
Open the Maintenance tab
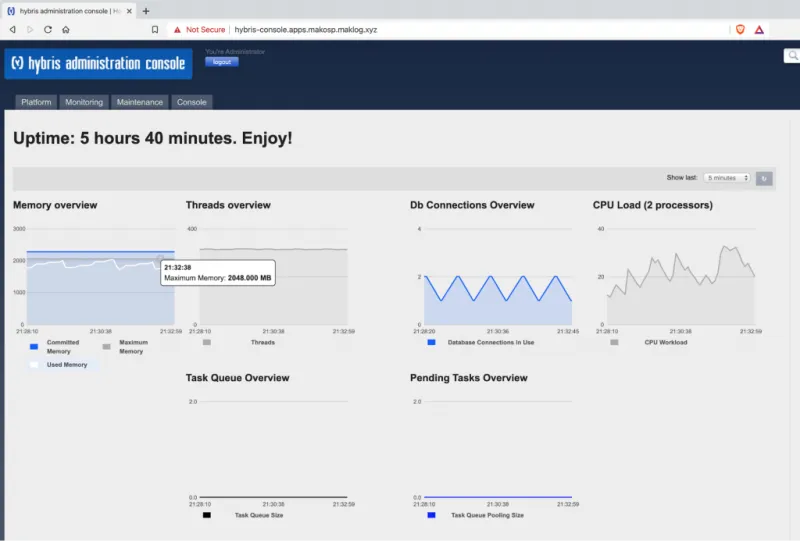(139, 102)
